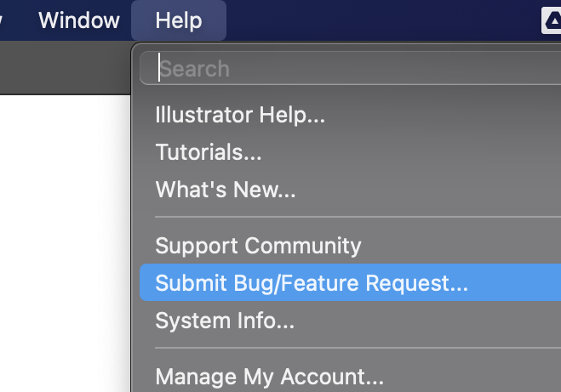
Task: Open System Info
Action: coord(225,321)
